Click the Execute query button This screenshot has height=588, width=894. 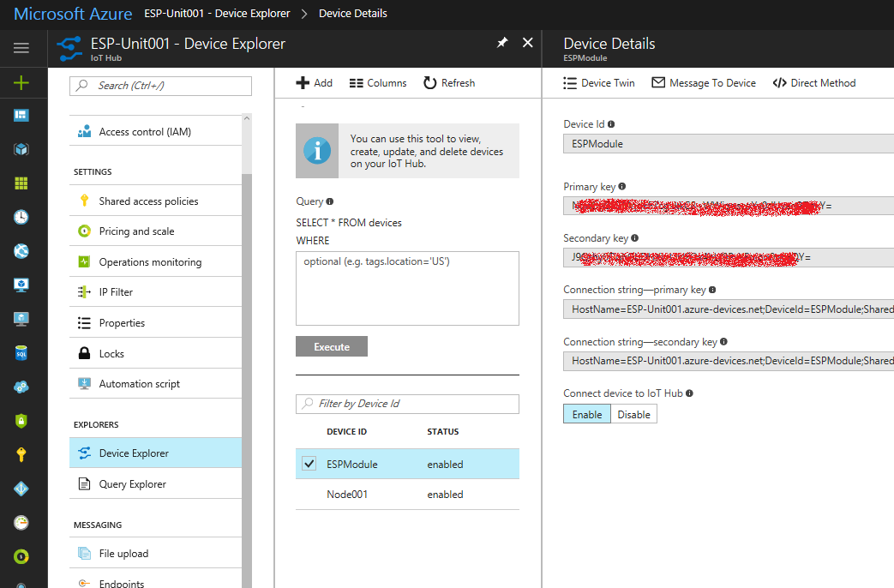click(x=331, y=347)
